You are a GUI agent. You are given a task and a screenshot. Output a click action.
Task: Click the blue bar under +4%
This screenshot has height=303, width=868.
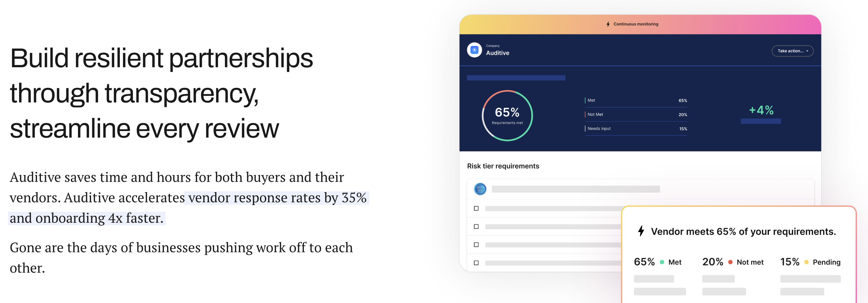pos(761,121)
